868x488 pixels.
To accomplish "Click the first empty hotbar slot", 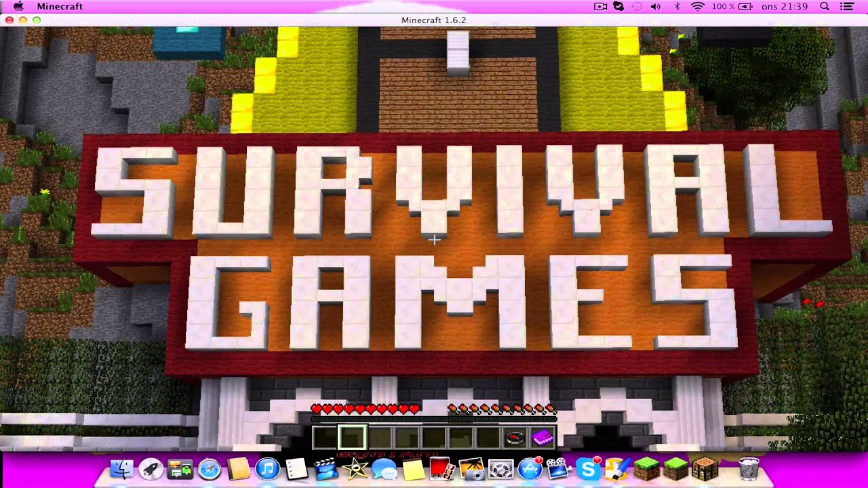I will click(x=325, y=438).
